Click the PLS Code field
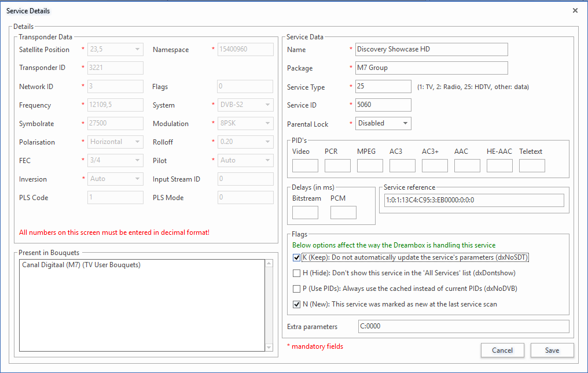This screenshot has width=588, height=373. [115, 198]
